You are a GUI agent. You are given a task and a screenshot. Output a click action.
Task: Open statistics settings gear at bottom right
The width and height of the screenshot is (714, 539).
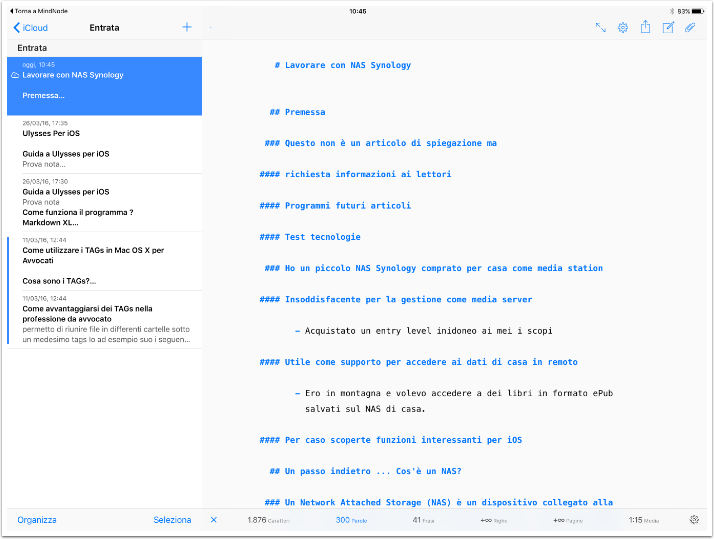694,519
